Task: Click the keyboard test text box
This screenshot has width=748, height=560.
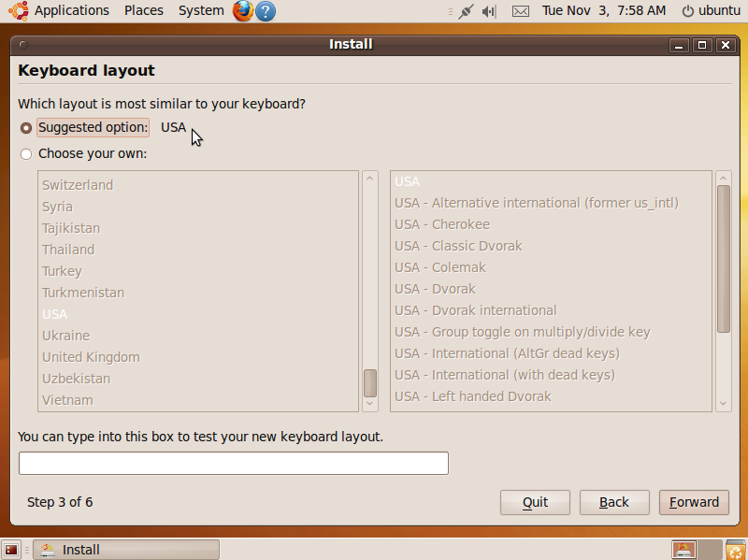Action: (233, 463)
